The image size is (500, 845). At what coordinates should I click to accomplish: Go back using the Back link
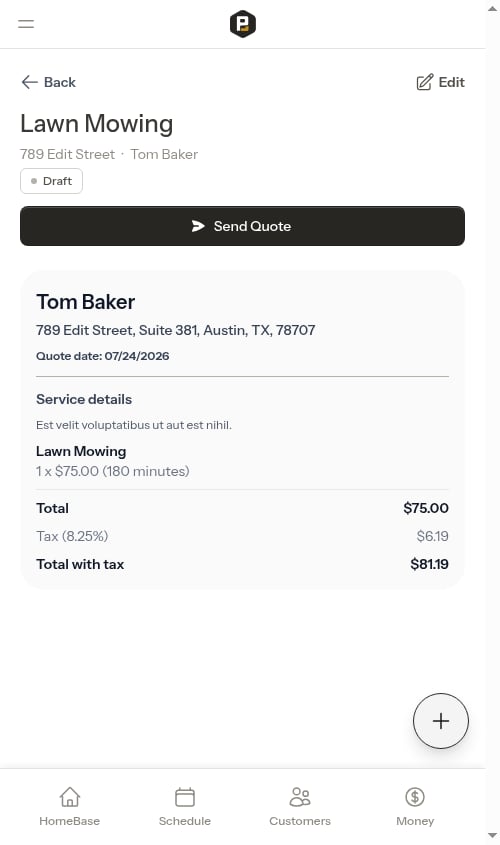click(x=48, y=82)
